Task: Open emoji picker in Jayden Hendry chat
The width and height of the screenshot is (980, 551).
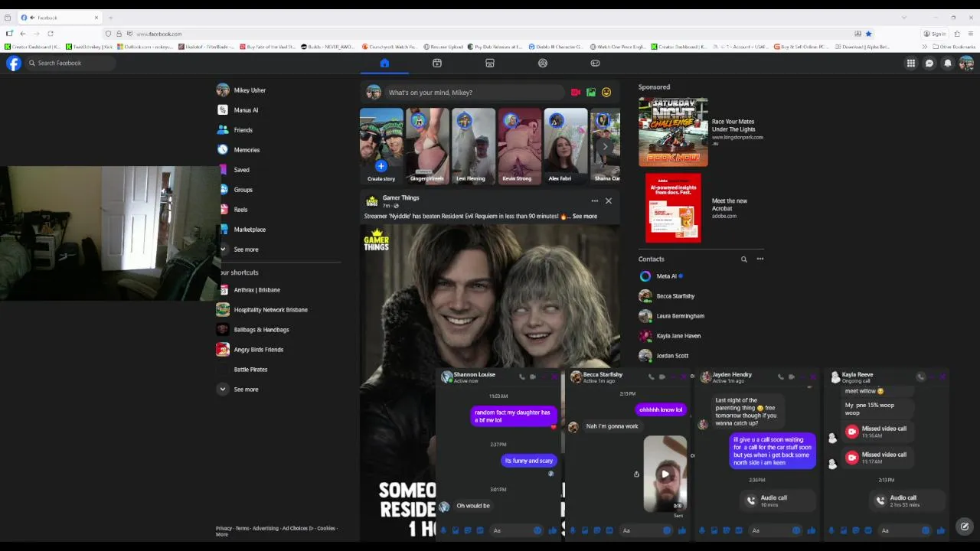Action: [796, 530]
